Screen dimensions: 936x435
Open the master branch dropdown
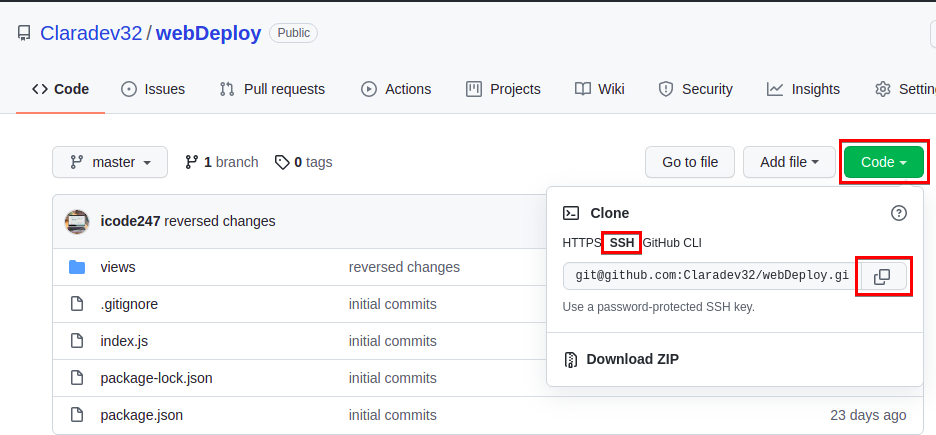(x=110, y=162)
